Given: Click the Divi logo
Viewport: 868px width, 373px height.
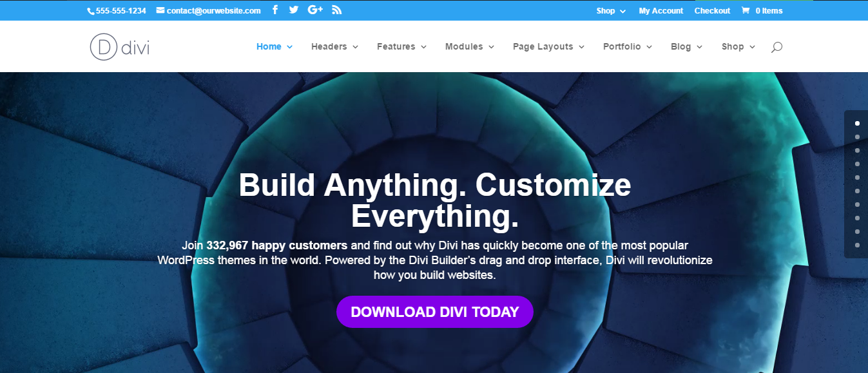Looking at the screenshot, I should pyautogui.click(x=119, y=46).
